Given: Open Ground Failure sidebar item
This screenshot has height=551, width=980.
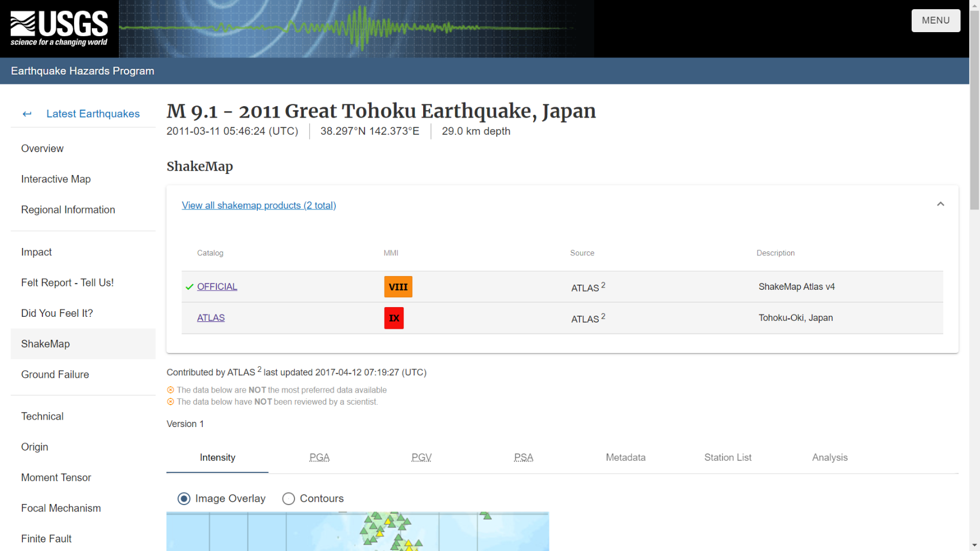Looking at the screenshot, I should [x=55, y=374].
